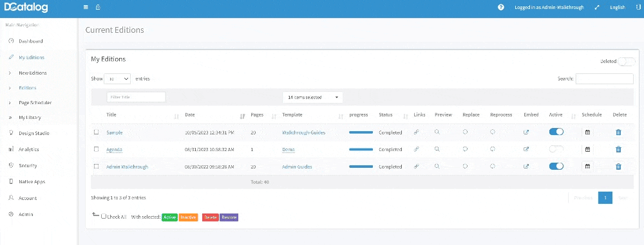644x245 pixels.
Task: Click the green Active bulk button
Action: [169, 217]
